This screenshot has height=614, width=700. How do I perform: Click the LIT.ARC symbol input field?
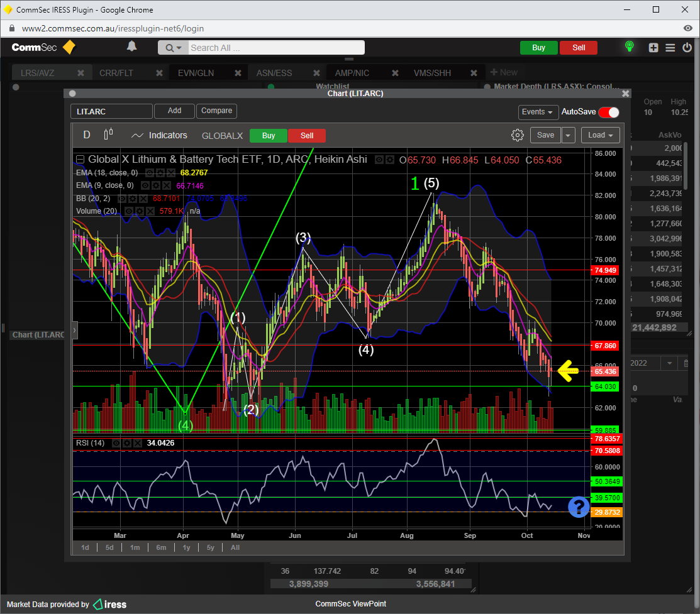(x=111, y=111)
